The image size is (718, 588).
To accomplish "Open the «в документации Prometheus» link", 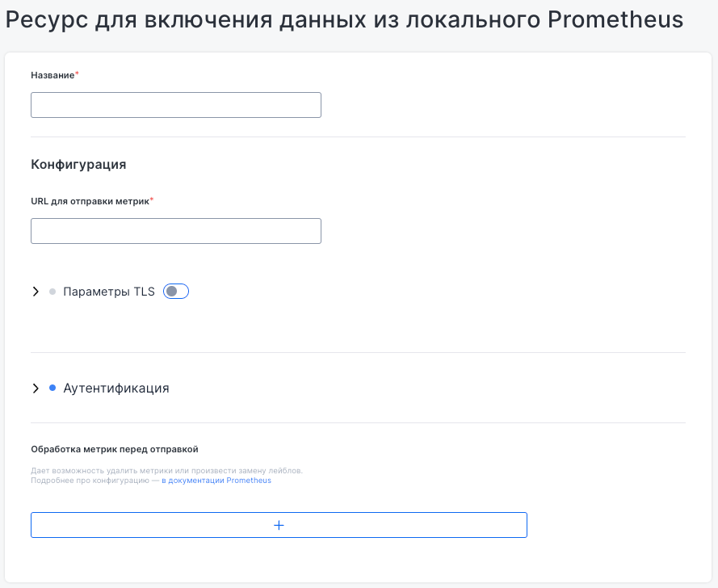I will tap(216, 481).
